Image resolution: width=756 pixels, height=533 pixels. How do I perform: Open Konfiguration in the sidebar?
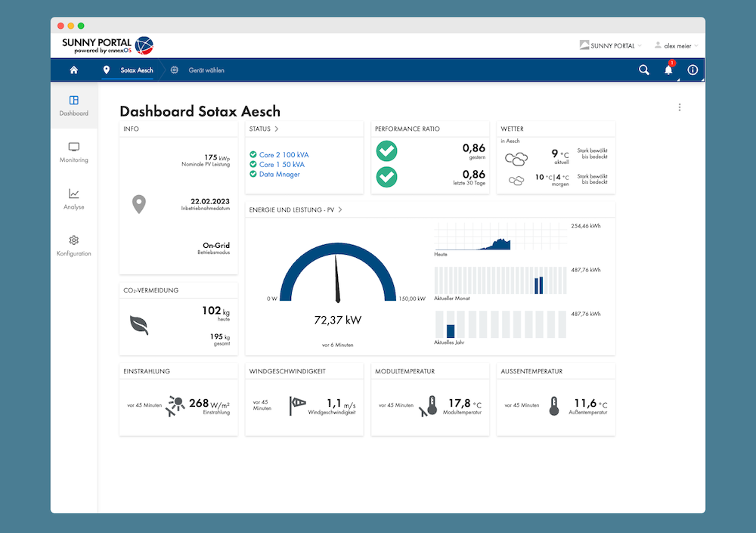(x=74, y=246)
